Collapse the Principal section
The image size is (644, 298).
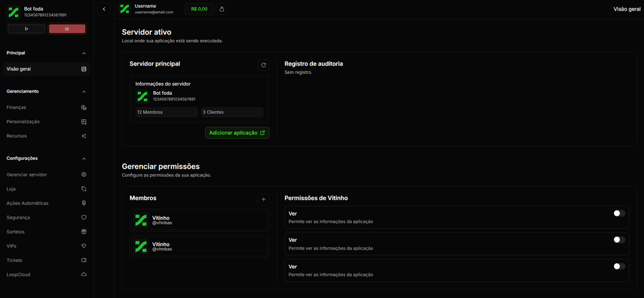[84, 54]
